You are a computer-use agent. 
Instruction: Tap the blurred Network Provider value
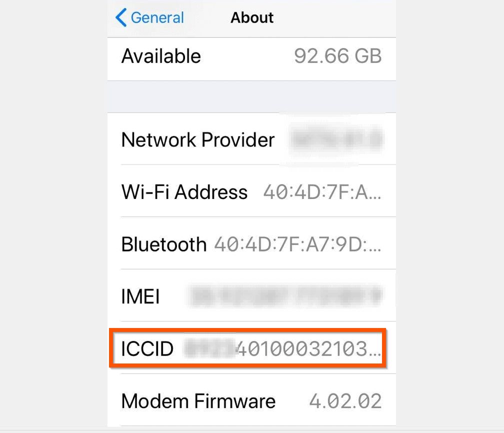pos(336,139)
